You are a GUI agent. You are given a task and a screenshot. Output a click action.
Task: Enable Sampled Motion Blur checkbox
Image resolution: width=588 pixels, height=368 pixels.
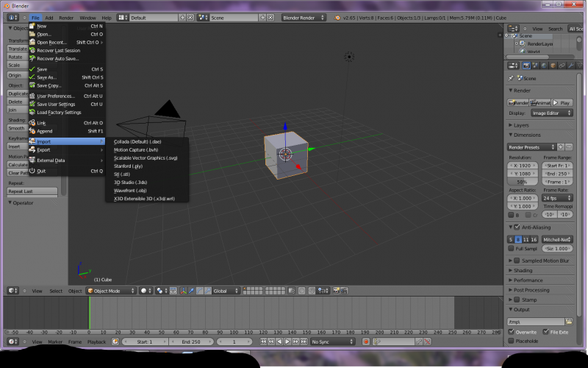coord(517,261)
